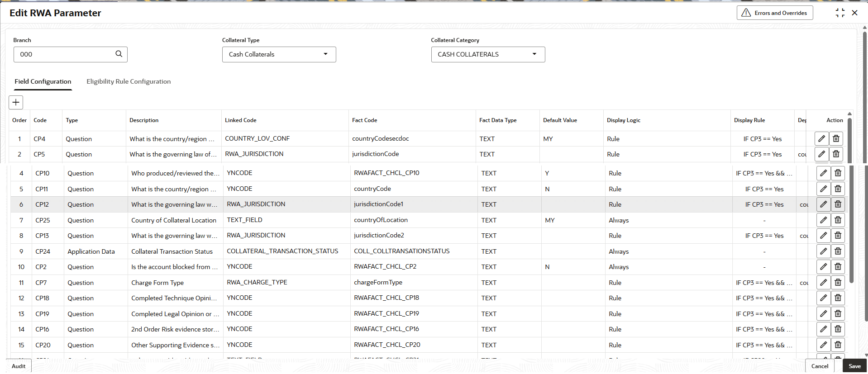Delete the CP24 row with the trash icon

click(838, 251)
